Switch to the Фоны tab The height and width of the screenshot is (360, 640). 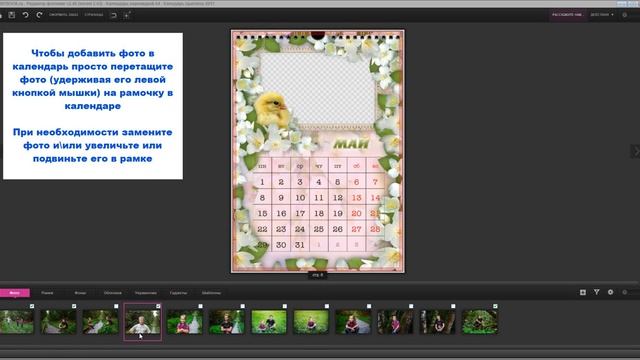coord(80,293)
